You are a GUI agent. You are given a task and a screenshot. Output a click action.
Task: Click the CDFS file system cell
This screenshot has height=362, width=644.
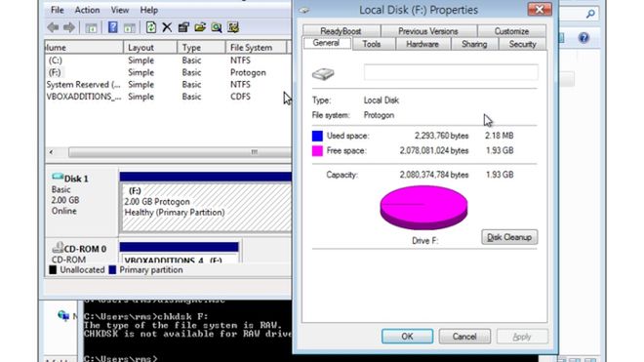pyautogui.click(x=240, y=97)
